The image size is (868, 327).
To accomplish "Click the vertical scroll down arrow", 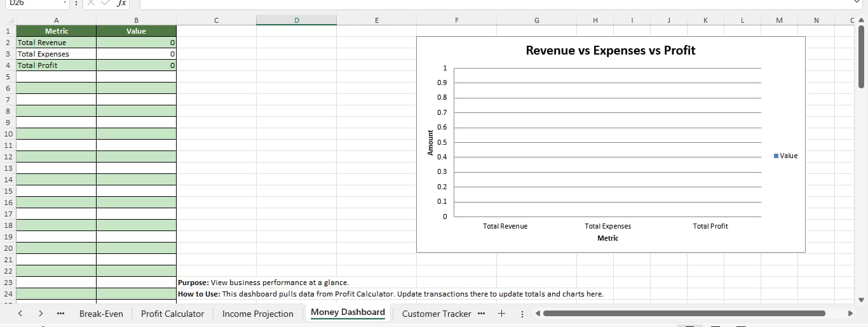I will point(861,300).
